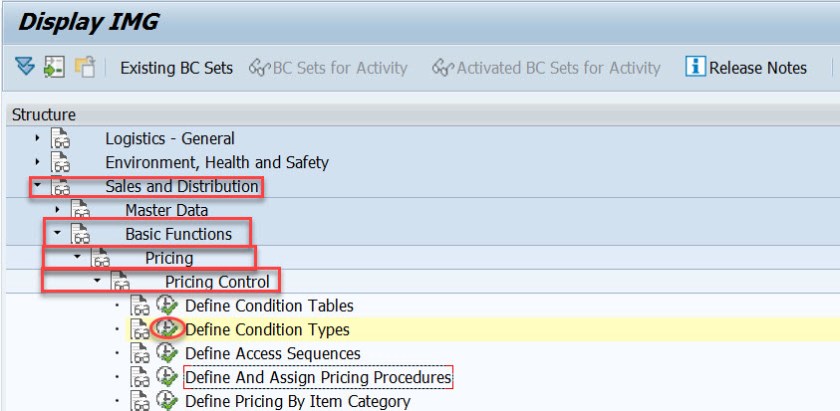
Task: Click the Expand All double-arrow toolbar icon
Action: tap(24, 68)
